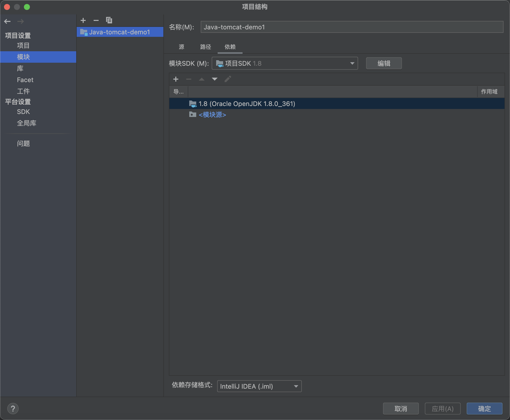
Task: Click the 编辑 button
Action: [383, 63]
